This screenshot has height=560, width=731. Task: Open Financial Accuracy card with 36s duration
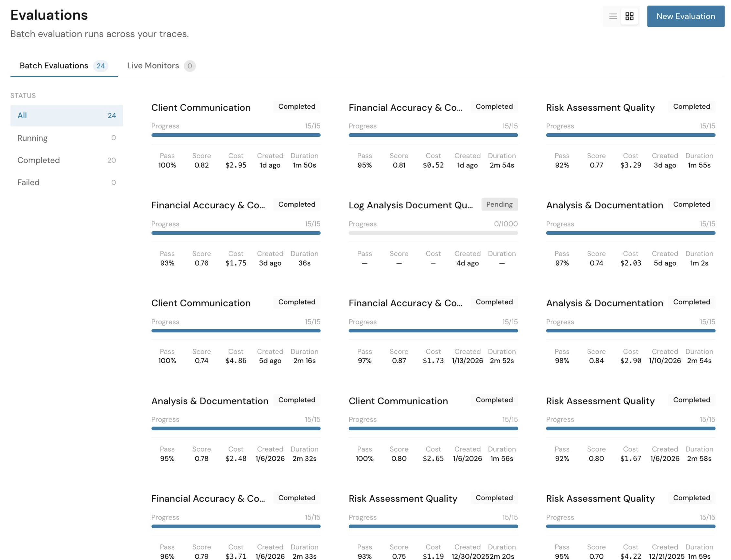click(x=208, y=205)
